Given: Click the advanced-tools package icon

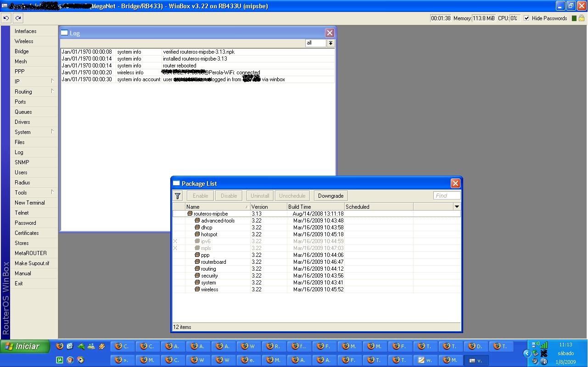Looking at the screenshot, I should (197, 221).
